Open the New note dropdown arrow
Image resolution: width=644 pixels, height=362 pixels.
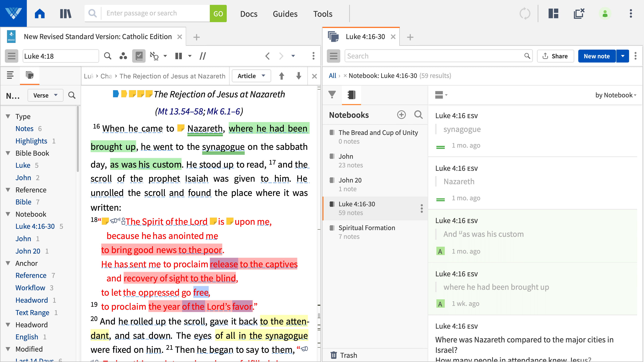pyautogui.click(x=623, y=56)
